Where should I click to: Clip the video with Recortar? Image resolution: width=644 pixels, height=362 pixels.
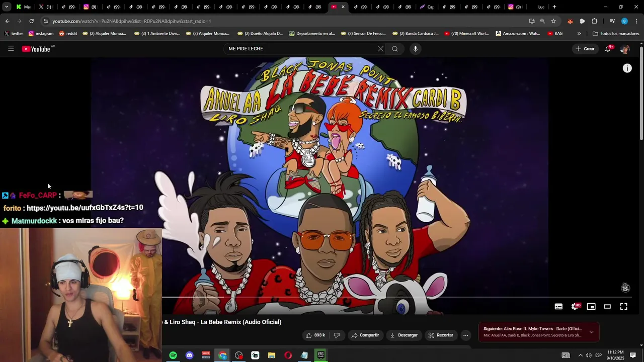tap(441, 335)
